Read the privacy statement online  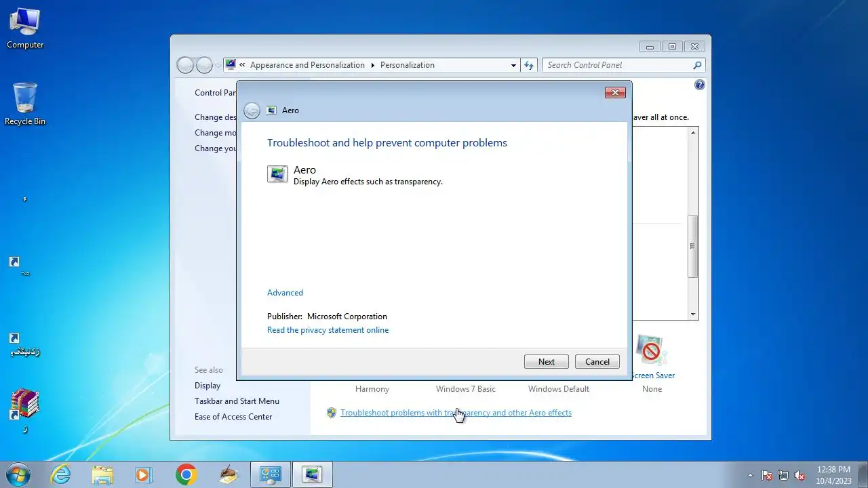coord(328,330)
